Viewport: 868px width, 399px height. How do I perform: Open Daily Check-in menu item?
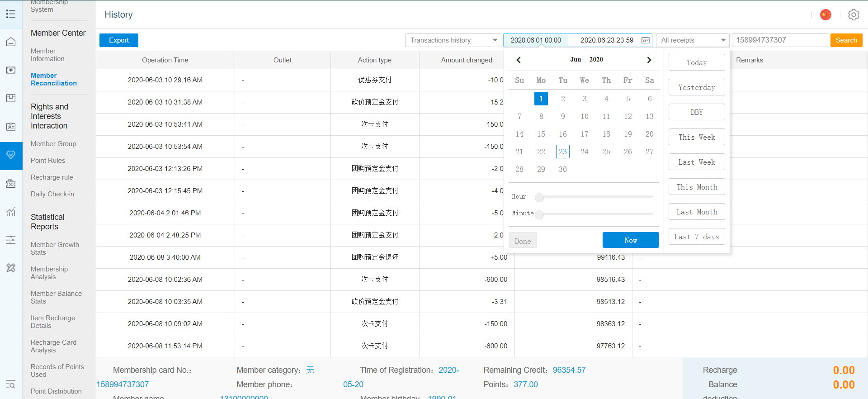[x=52, y=194]
